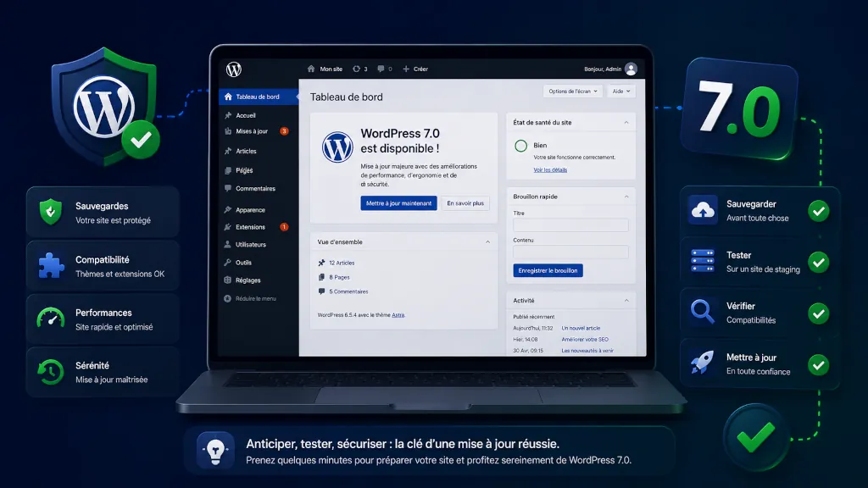Image resolution: width=868 pixels, height=488 pixels.
Task: Click the pin icon beside 12 Articles
Action: coord(321,263)
